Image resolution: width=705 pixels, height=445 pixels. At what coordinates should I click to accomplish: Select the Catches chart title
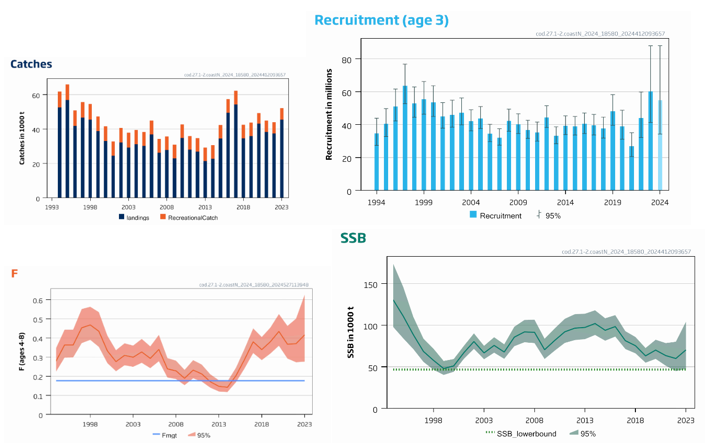pos(31,64)
